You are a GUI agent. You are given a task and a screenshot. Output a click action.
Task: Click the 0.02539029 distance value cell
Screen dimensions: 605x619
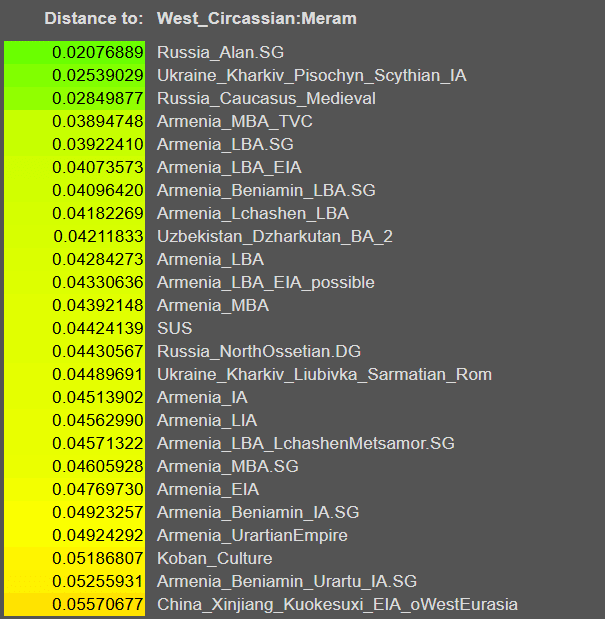tap(75, 75)
